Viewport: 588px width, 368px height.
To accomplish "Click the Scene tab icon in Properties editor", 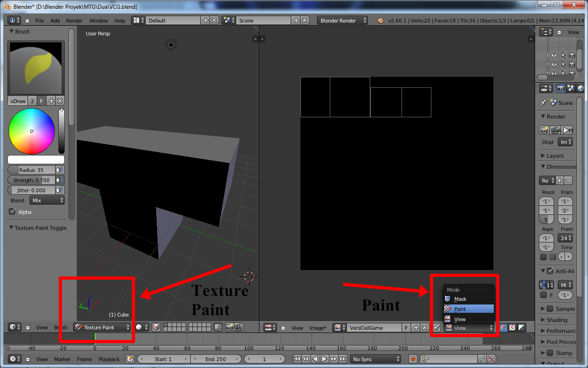I will 571,88.
